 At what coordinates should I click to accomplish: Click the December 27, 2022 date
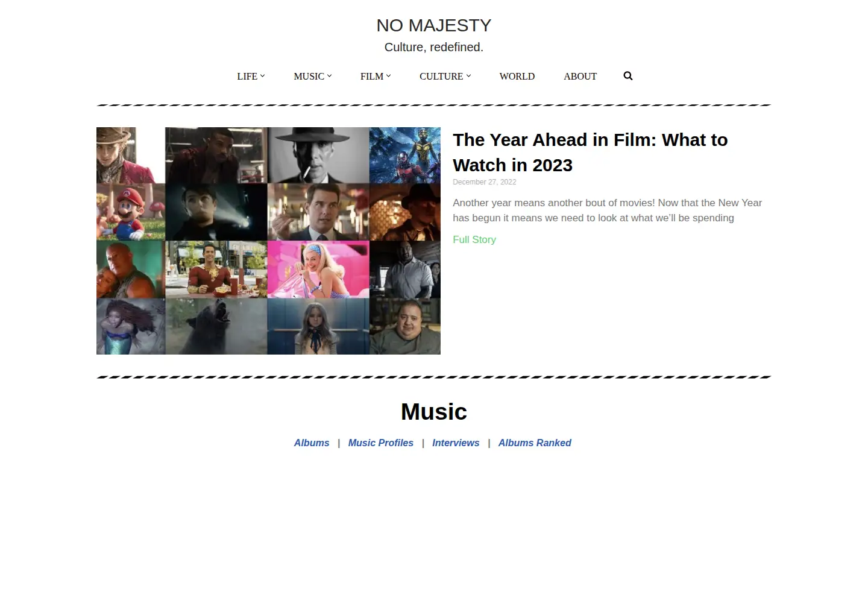click(x=485, y=182)
